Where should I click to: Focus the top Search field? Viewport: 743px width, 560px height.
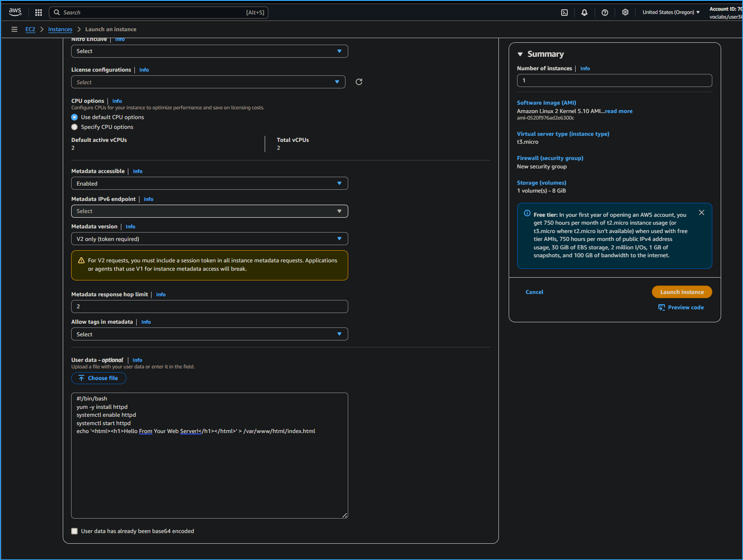pos(159,13)
